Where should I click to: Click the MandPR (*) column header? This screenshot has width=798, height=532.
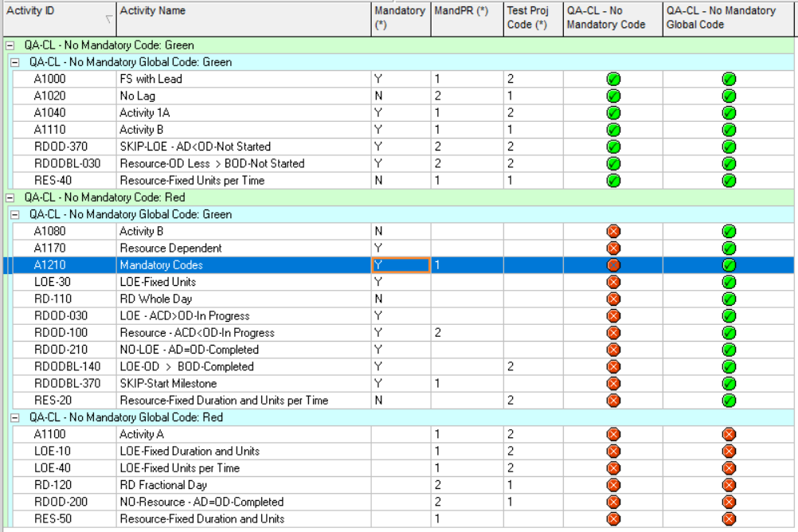pos(466,18)
